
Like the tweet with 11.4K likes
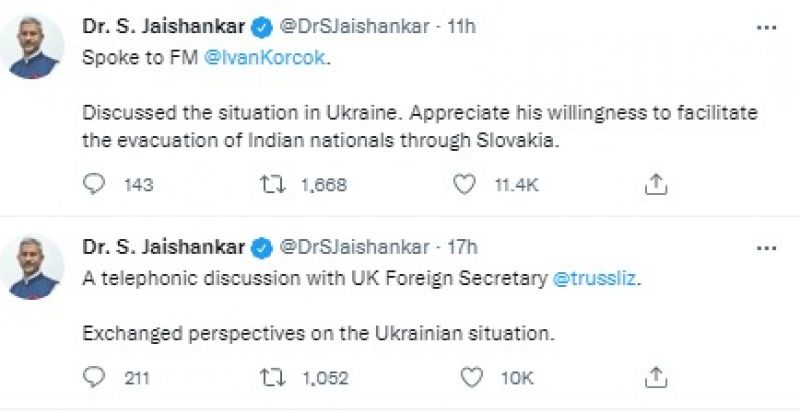click(x=464, y=183)
